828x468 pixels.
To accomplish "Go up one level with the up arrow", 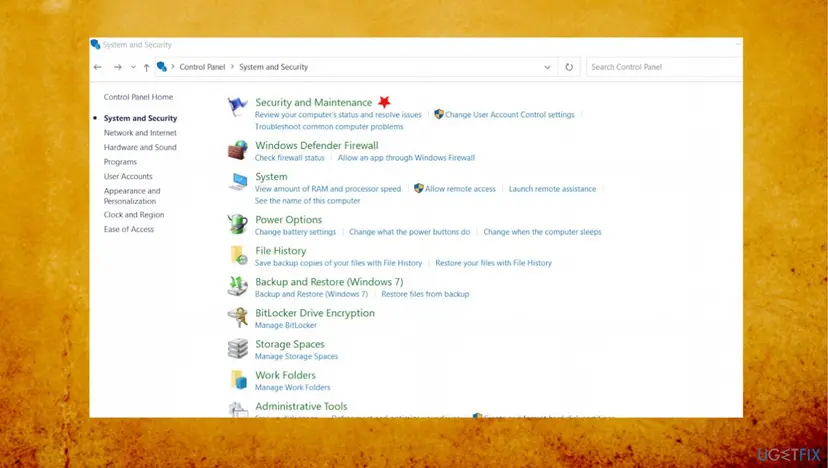I will [146, 67].
